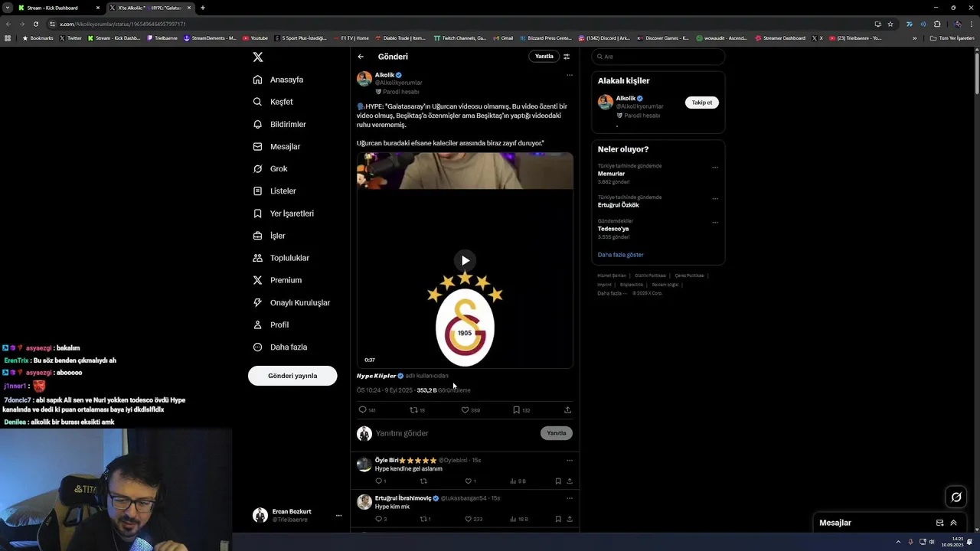
Task: Open the reply comments icon under post
Action: tap(363, 410)
